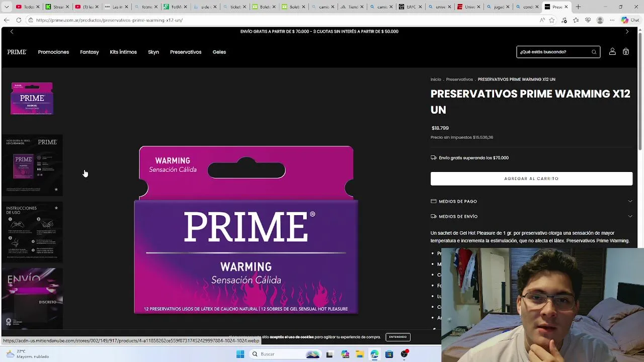This screenshot has height=362, width=644.
Task: Click the browser address bar URL
Action: tap(109, 20)
